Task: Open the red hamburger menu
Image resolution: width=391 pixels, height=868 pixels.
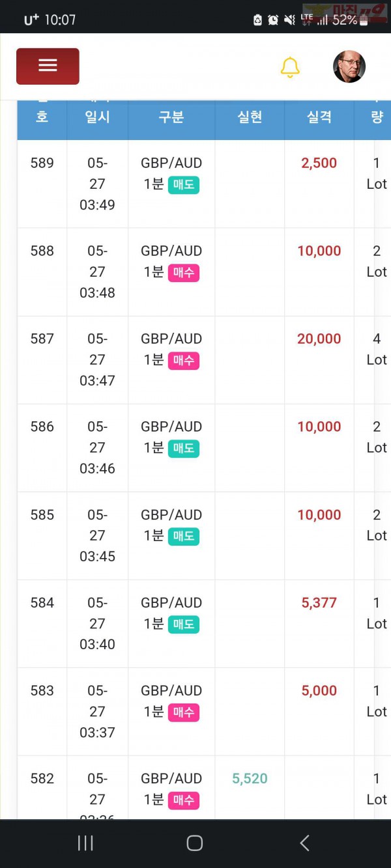Action: pyautogui.click(x=48, y=66)
